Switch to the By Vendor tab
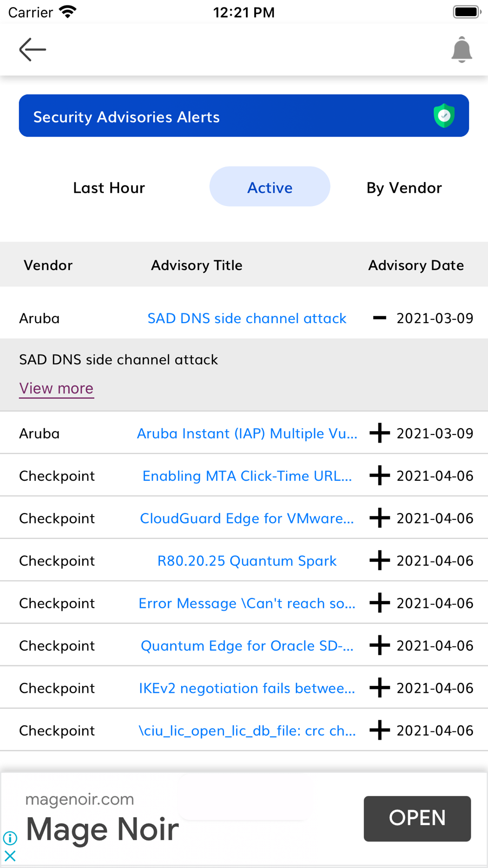Screen dimensions: 488x868 coord(404,187)
